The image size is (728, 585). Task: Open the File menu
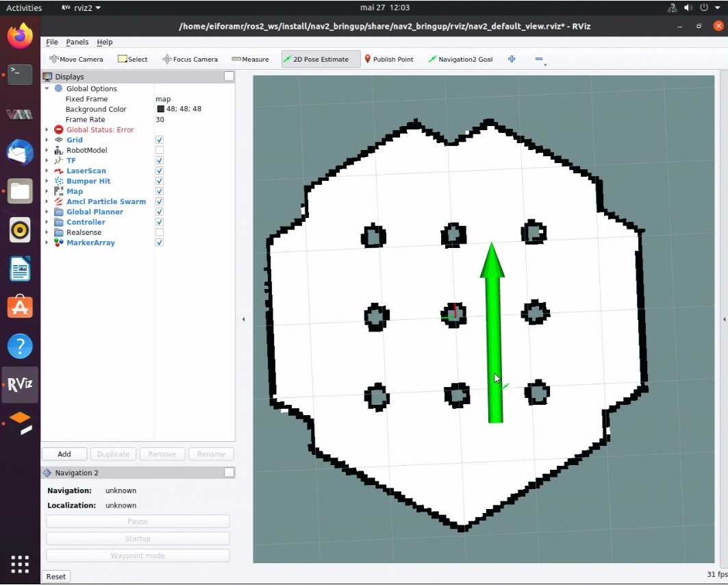click(52, 42)
